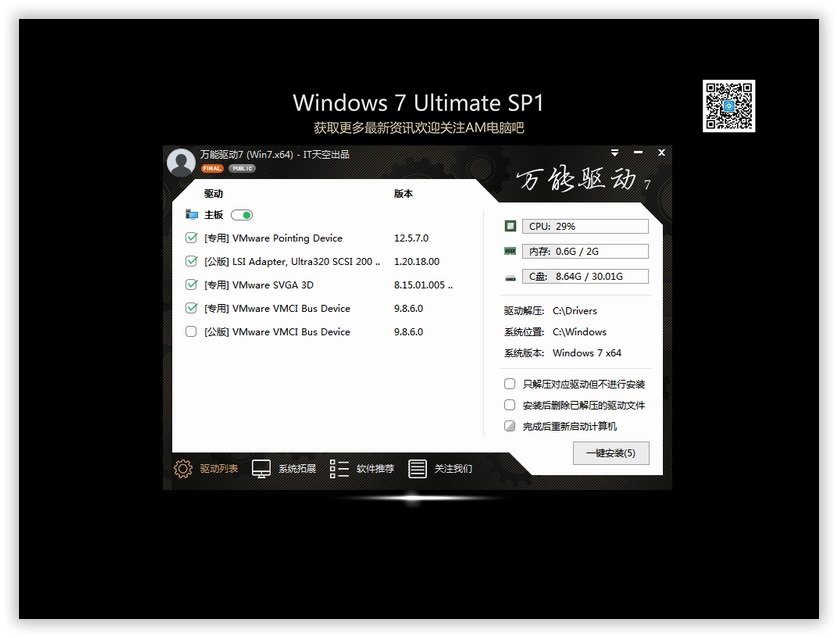Click the 关注我们 document icon
This screenshot has width=838, height=638.
(417, 469)
